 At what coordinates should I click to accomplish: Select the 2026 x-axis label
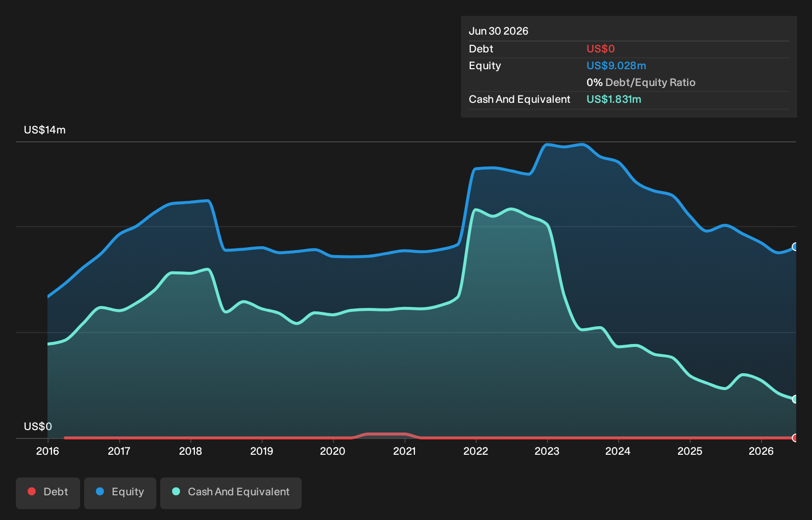(x=761, y=451)
